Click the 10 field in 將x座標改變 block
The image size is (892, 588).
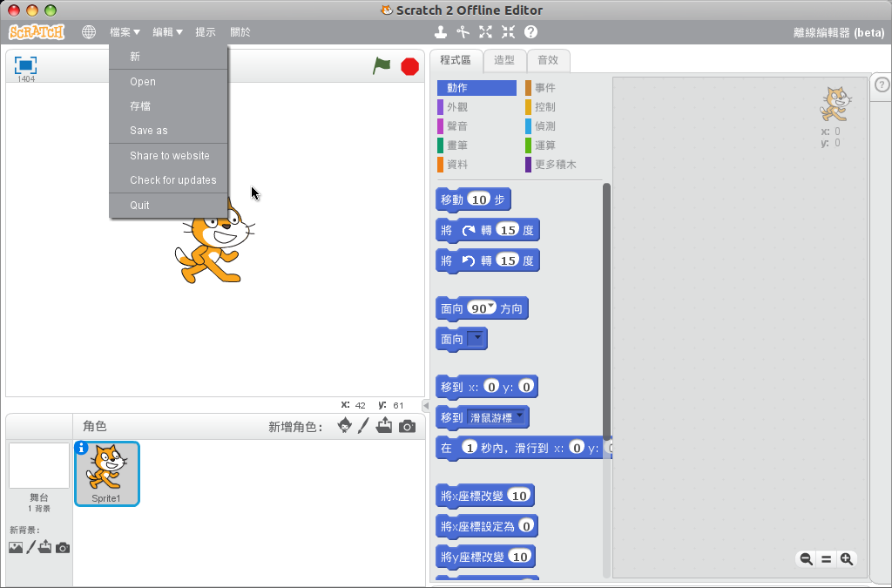(x=519, y=496)
